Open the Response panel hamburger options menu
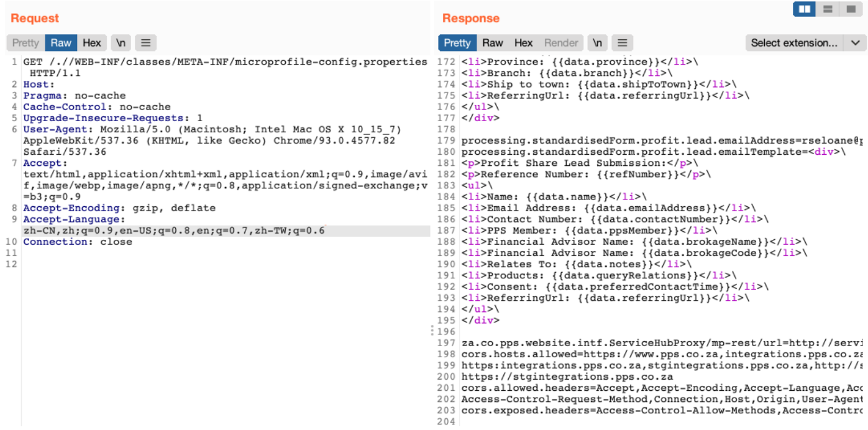The image size is (868, 430). 622,43
